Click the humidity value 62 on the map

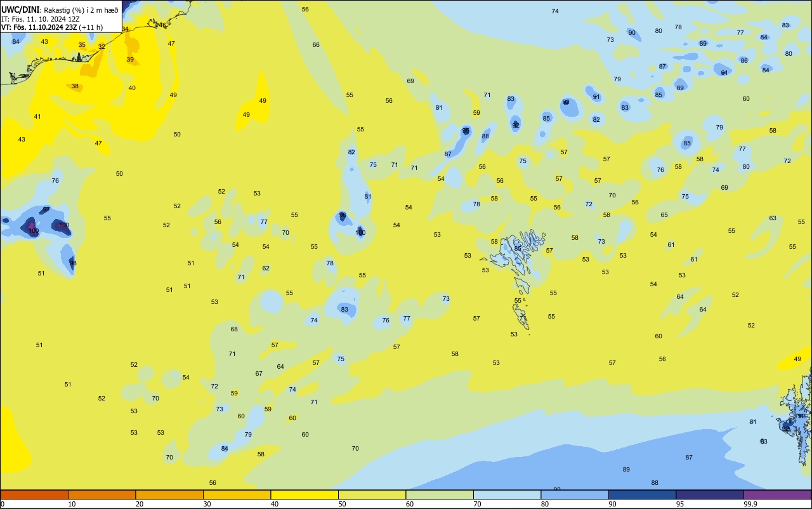point(266,268)
